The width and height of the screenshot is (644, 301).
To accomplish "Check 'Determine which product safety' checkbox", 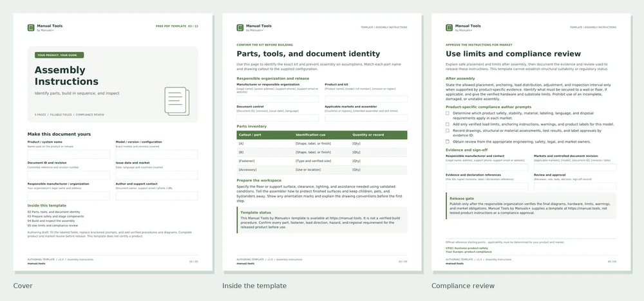I will pos(448,113).
